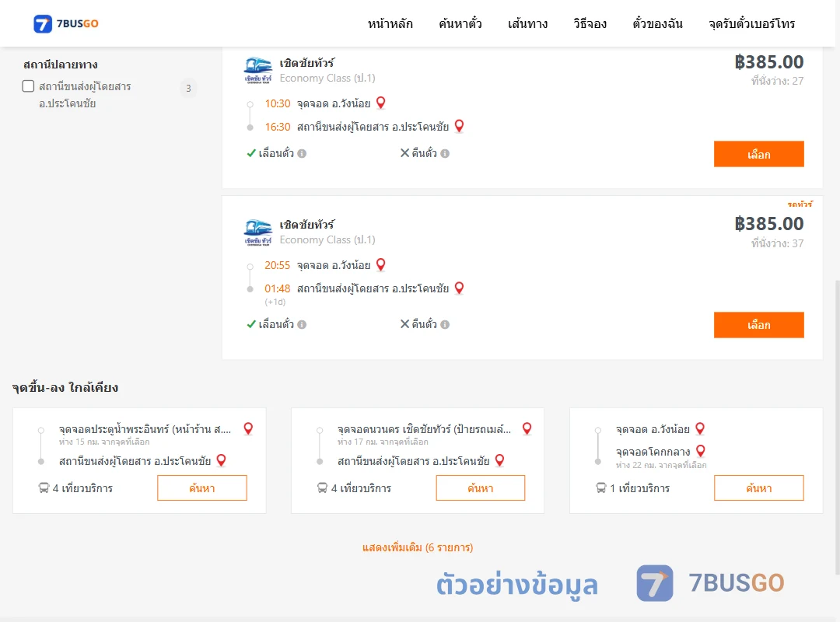Viewport: 840px width, 622px height.
Task: Open map pin beside 20:55 จุดจอด อ.วังน้อย
Action: 381,264
